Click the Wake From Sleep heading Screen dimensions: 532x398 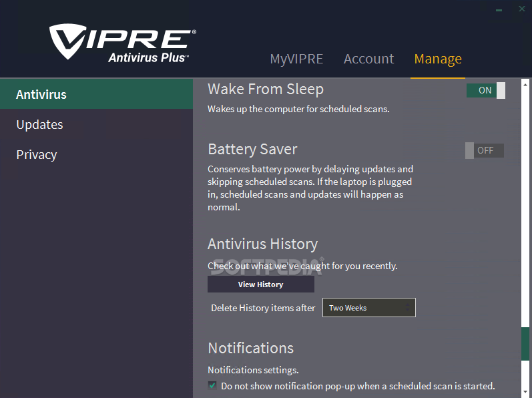(x=265, y=89)
